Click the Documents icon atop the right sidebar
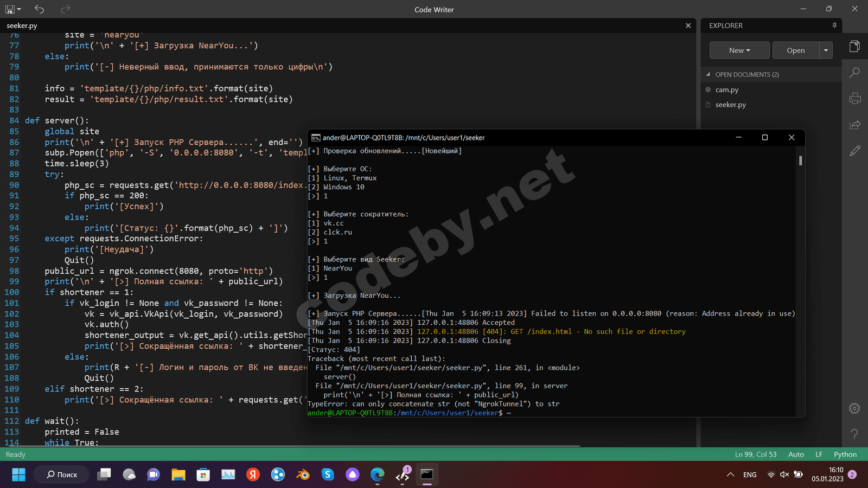The image size is (868, 488). pyautogui.click(x=854, y=47)
